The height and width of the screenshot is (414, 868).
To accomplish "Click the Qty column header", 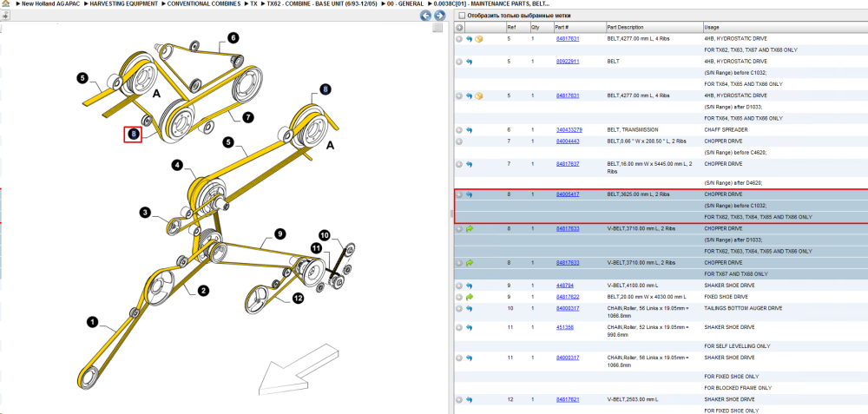I will (x=542, y=27).
